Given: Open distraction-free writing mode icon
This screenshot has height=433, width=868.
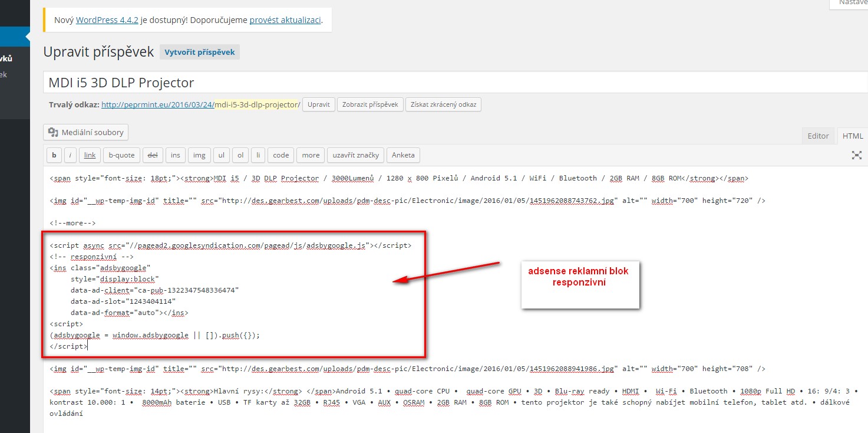Looking at the screenshot, I should tap(857, 155).
